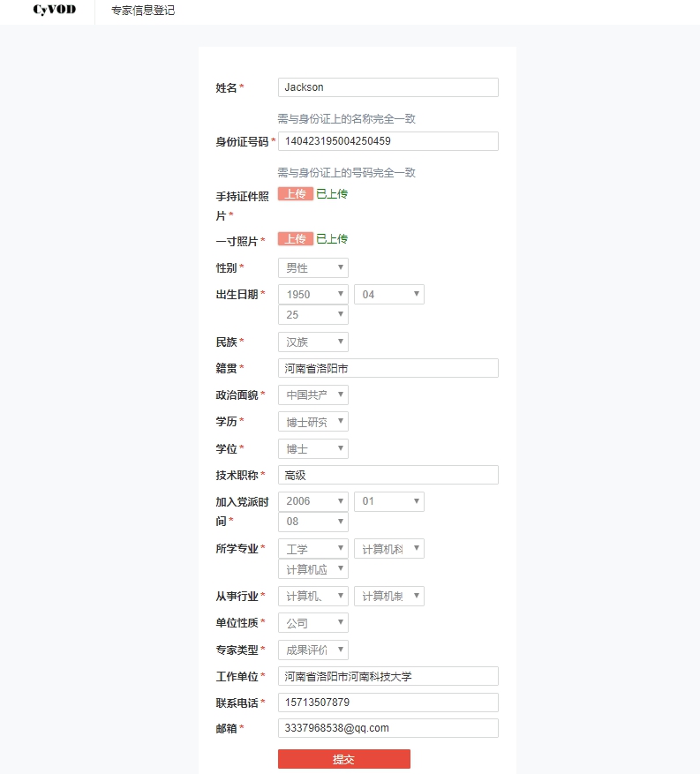The width and height of the screenshot is (700, 774).
Task: Open the 学位 dropdown showing 博士
Action: tap(313, 448)
